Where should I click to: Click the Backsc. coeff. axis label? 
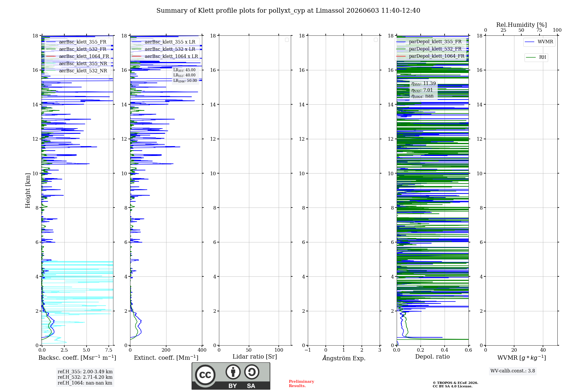click(77, 358)
